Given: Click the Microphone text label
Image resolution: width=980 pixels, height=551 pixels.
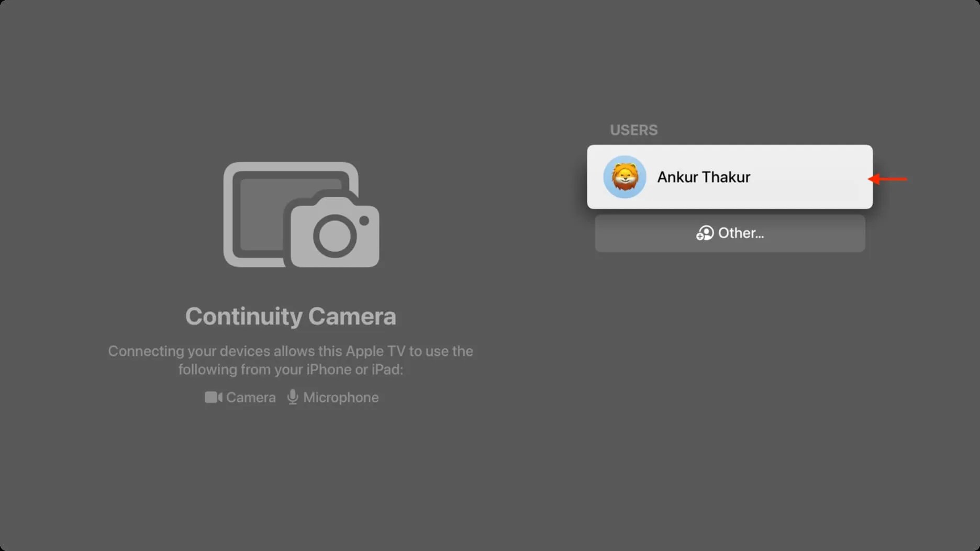Looking at the screenshot, I should click(341, 397).
